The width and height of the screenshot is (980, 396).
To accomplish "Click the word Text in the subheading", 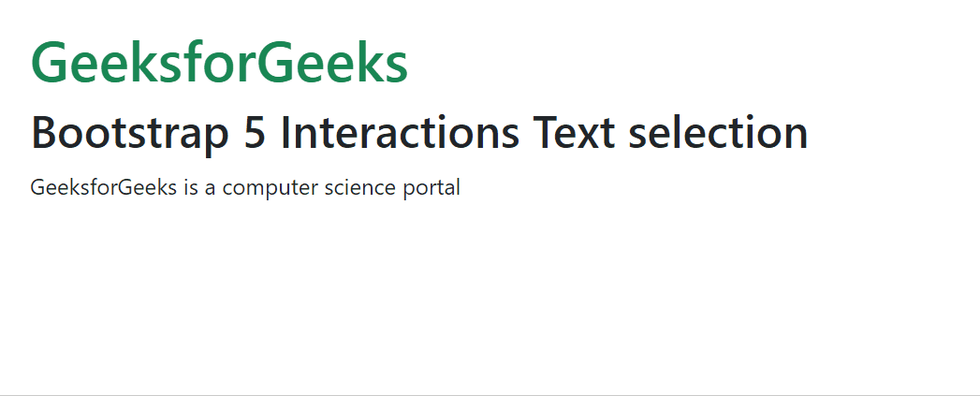I will pyautogui.click(x=575, y=133).
